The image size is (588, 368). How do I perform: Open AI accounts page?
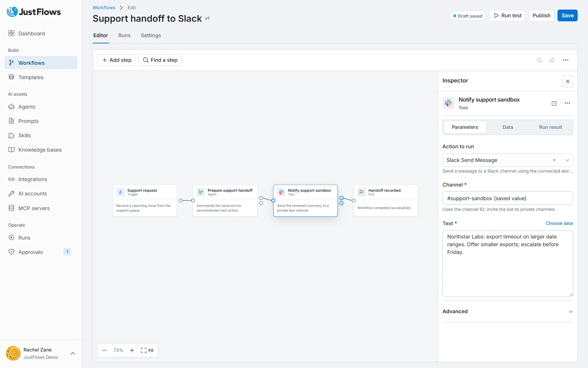tap(41, 194)
